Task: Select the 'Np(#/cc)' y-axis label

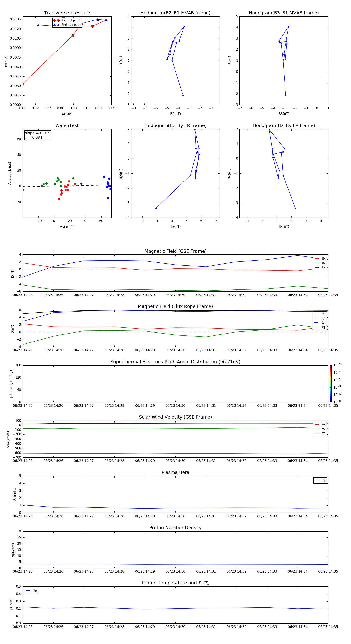Action: (13, 550)
